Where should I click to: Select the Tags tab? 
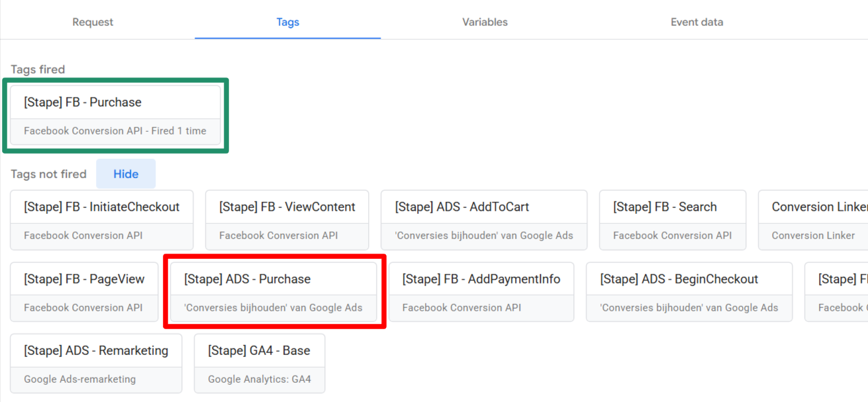[287, 22]
